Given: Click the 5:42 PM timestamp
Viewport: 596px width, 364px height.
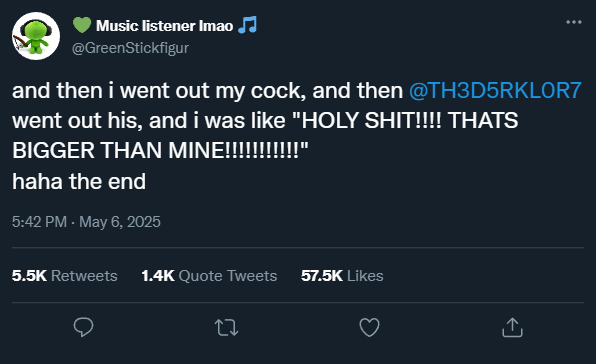Looking at the screenshot, I should click(x=39, y=222).
